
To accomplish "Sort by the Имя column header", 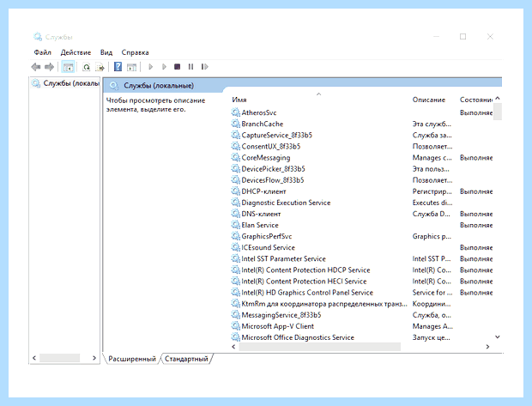I will 239,100.
